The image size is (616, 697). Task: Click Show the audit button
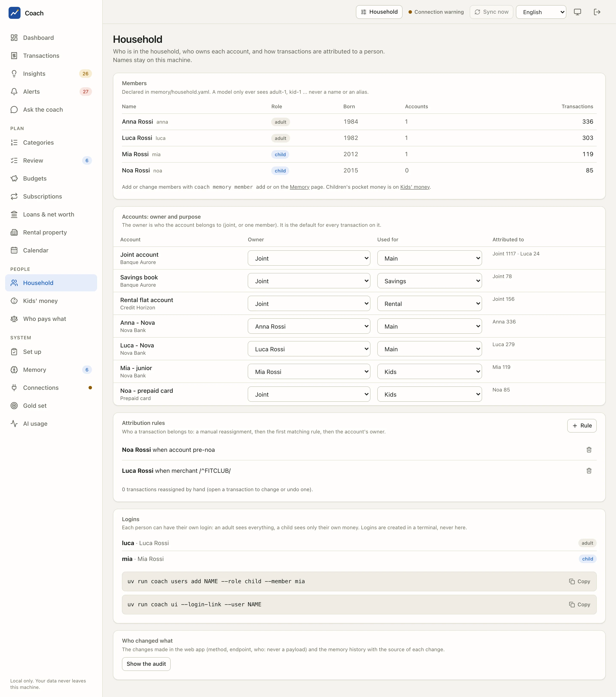(146, 664)
